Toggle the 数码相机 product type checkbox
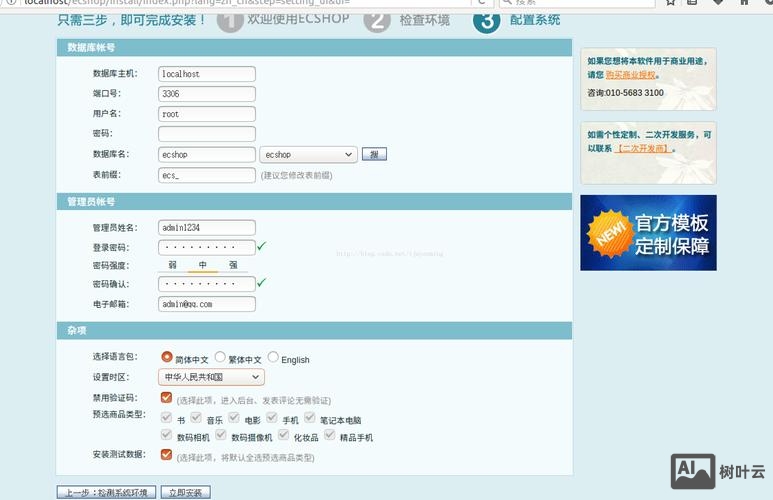 pos(166,435)
